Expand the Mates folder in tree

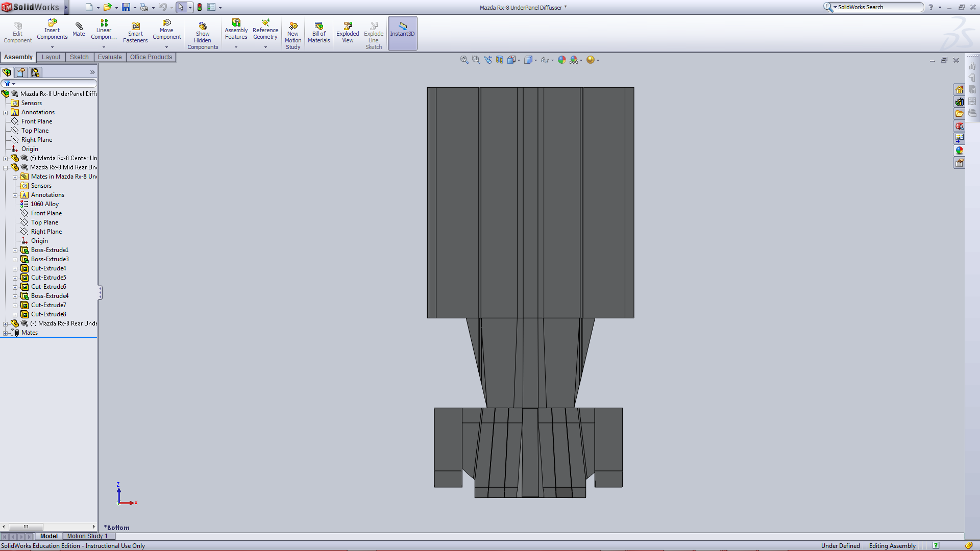pyautogui.click(x=6, y=333)
